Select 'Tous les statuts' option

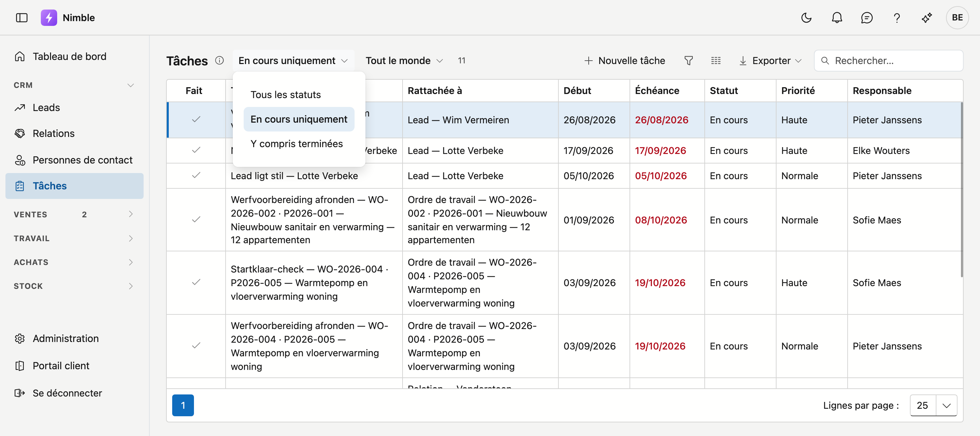pyautogui.click(x=299, y=94)
